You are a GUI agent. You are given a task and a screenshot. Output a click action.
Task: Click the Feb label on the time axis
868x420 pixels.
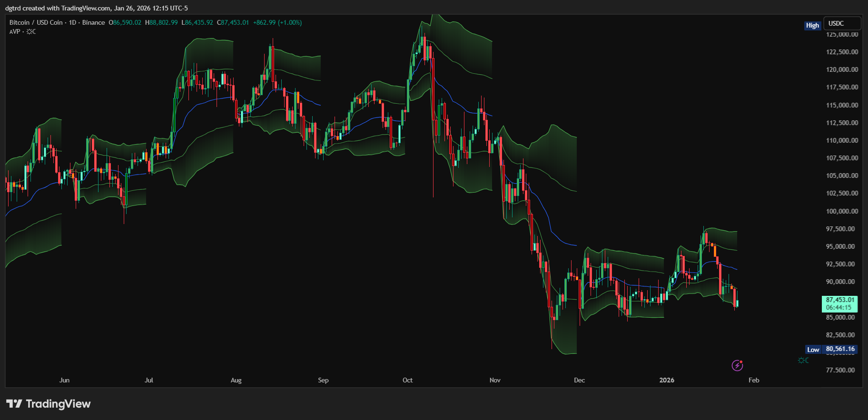[x=754, y=380]
